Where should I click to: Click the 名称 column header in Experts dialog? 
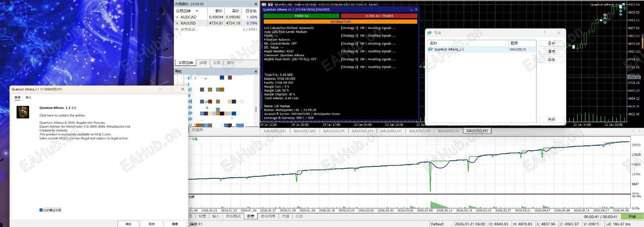(x=468, y=43)
